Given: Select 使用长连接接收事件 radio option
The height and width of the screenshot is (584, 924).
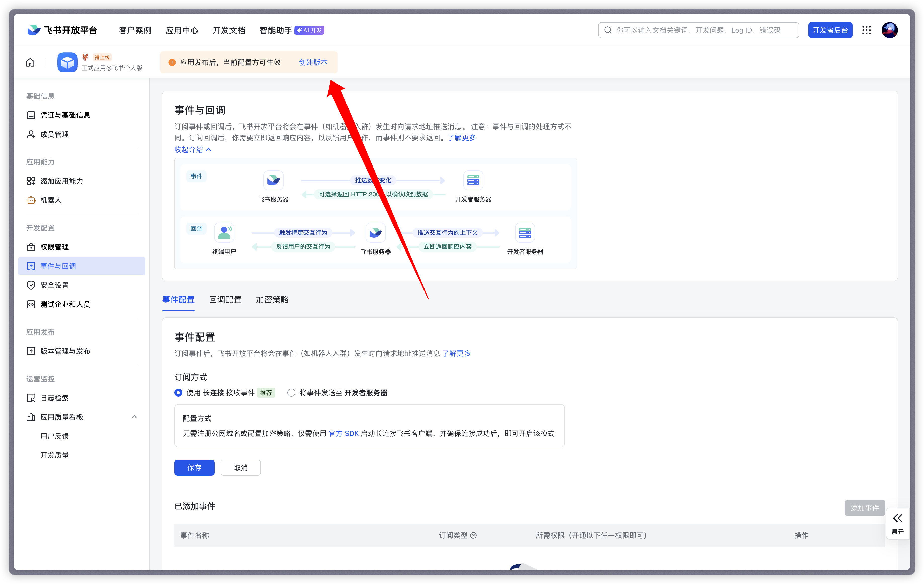Looking at the screenshot, I should point(178,393).
